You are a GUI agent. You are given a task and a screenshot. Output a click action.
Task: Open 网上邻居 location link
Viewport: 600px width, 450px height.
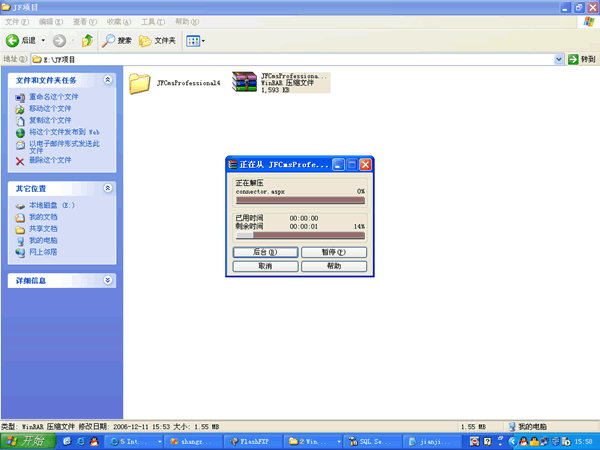pyautogui.click(x=43, y=252)
